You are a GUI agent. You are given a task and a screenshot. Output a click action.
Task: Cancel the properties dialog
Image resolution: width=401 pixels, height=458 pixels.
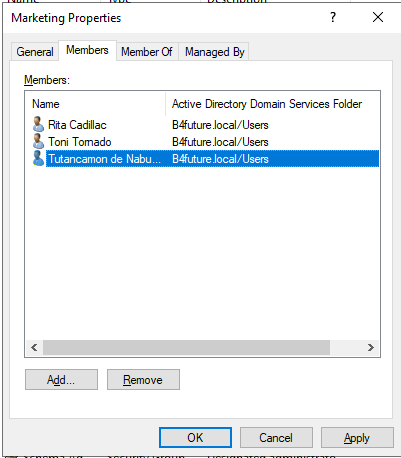(276, 438)
